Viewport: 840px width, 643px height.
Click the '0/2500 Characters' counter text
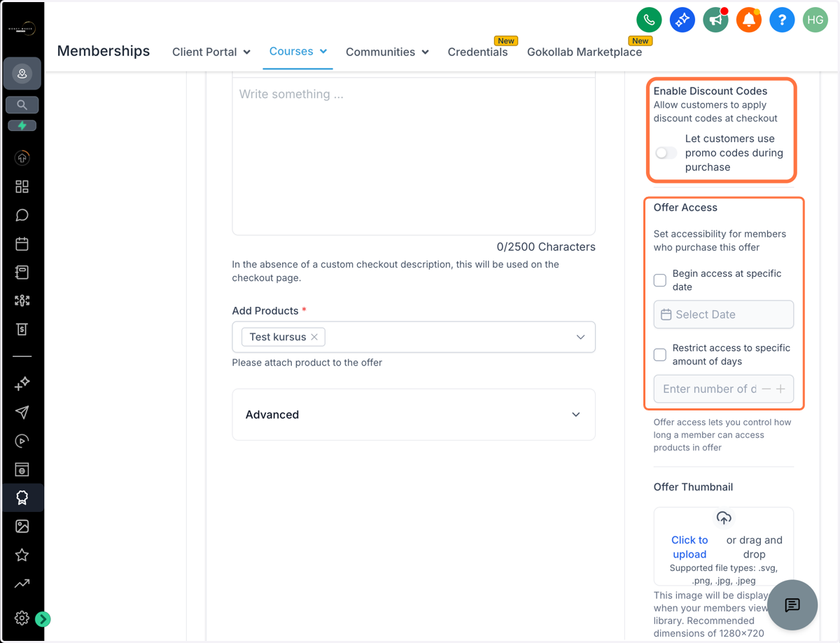(546, 247)
